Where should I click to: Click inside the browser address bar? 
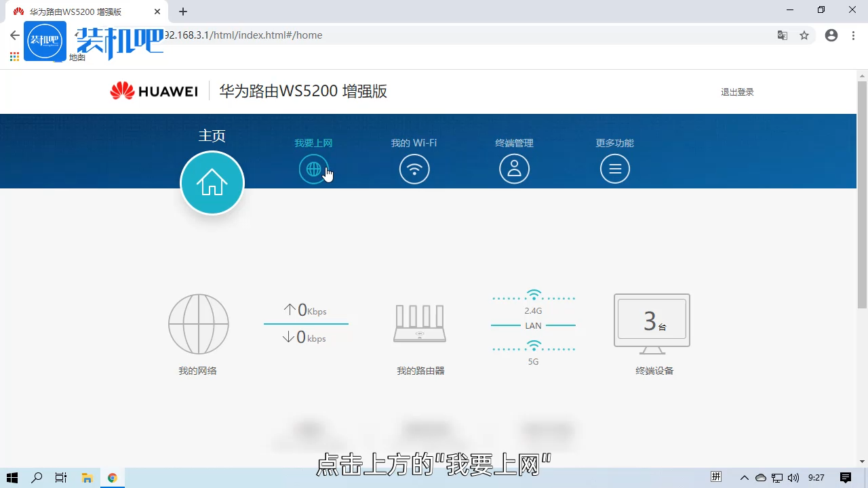407,35
